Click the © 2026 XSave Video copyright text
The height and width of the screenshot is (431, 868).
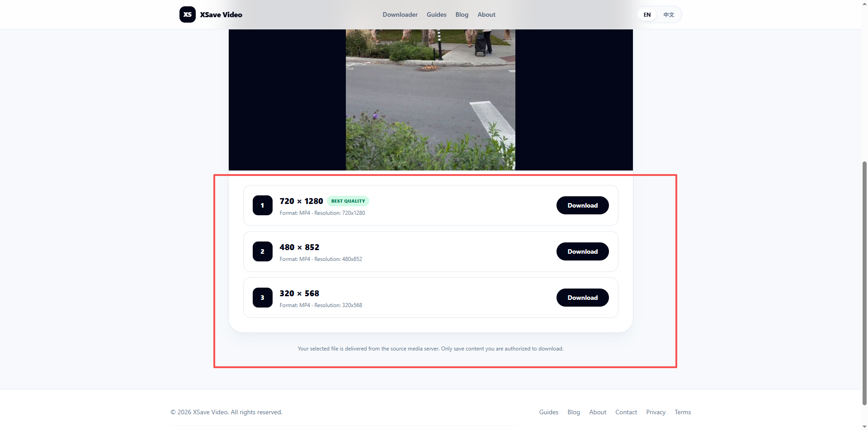(226, 412)
